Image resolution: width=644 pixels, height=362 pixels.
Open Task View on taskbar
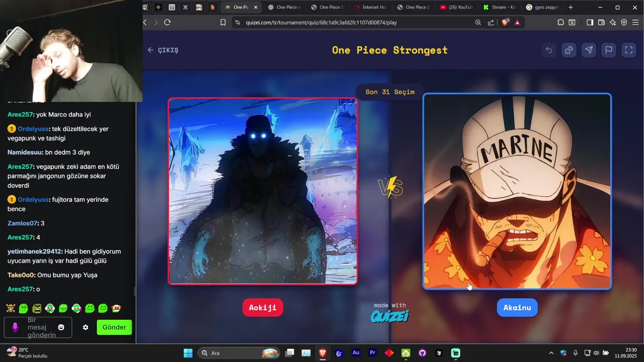click(290, 353)
